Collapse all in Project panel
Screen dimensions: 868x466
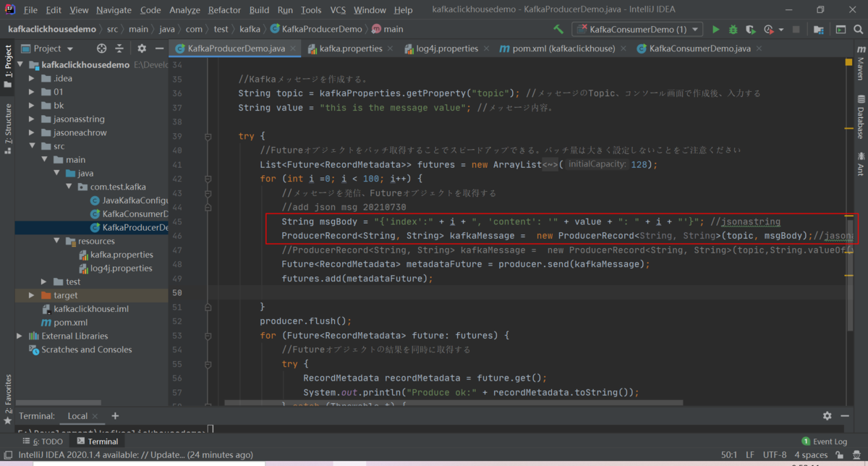(x=121, y=48)
